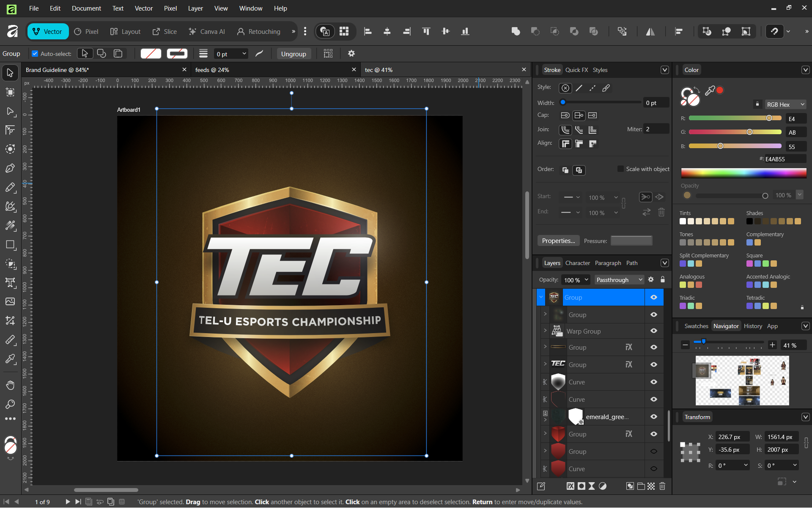Open the Transform rotation dropdown
The image size is (812, 508).
746,465
